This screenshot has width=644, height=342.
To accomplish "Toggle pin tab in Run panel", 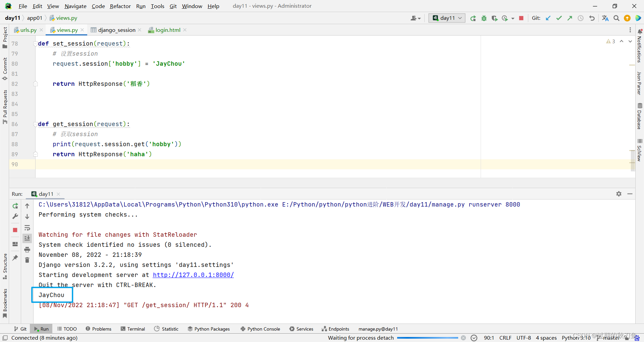I will [15, 258].
